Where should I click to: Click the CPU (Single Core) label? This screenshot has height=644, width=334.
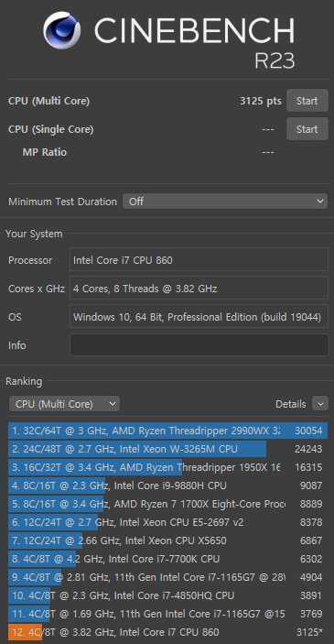(x=51, y=129)
